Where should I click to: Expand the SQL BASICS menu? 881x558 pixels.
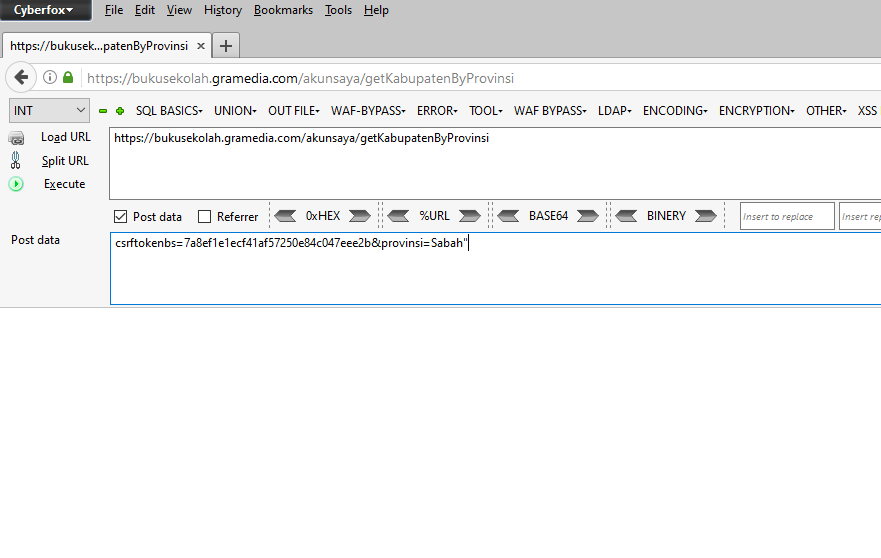[x=168, y=111]
